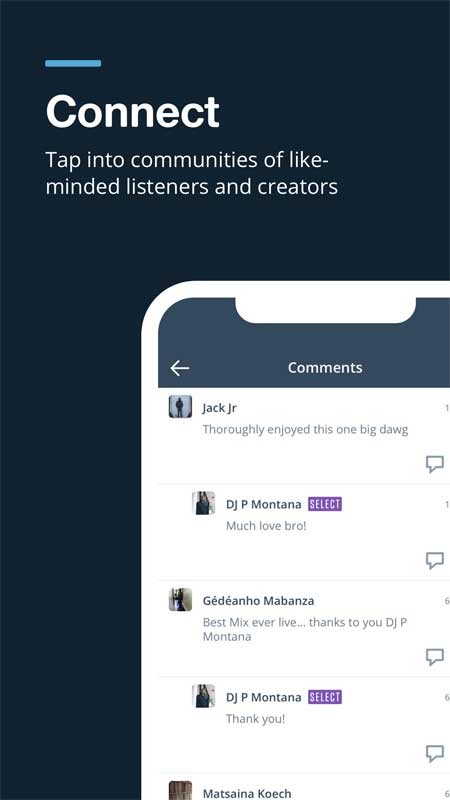Tap reply bubble under "Much love bro!"

click(x=435, y=560)
